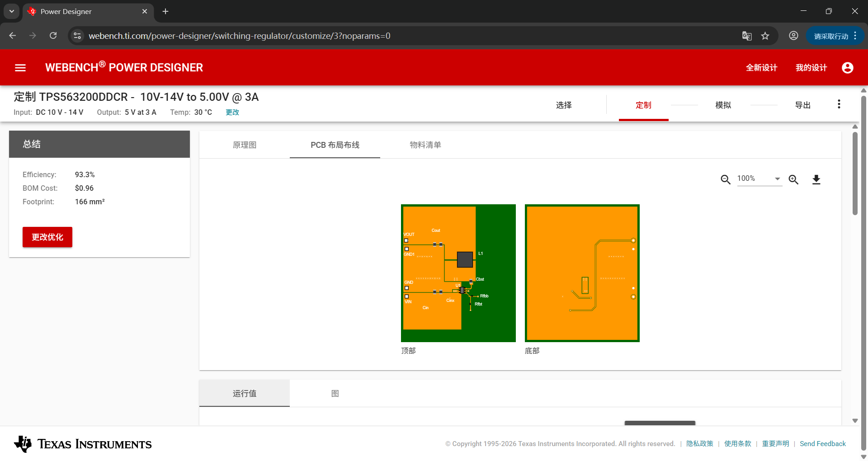
Task: Click the WEBENCH POWER DESIGNER title
Action: (124, 67)
